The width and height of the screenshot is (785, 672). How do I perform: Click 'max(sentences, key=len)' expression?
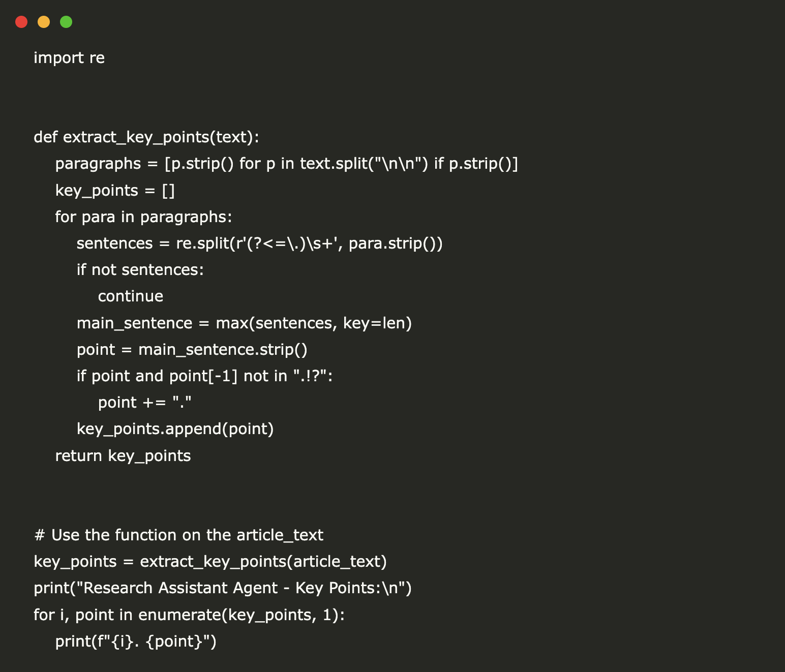coord(314,323)
